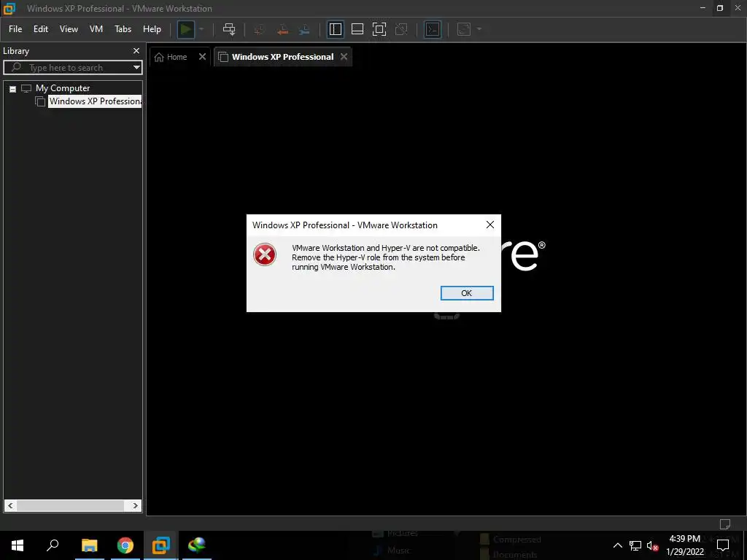Click the red error icon in dialog

[265, 254]
